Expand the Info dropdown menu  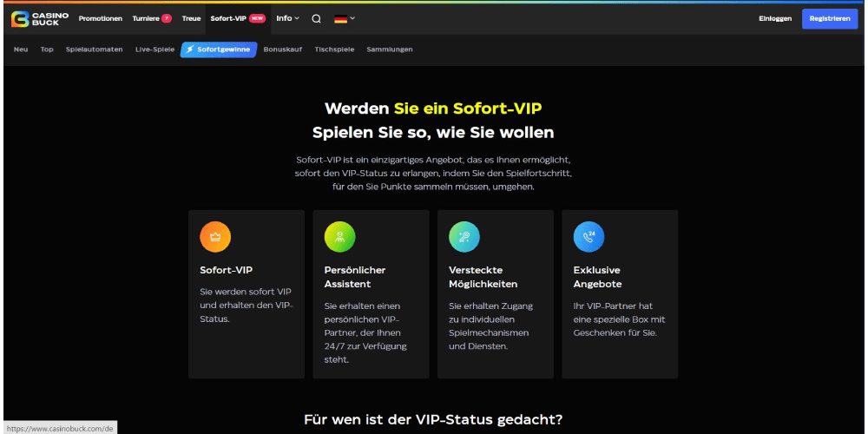click(287, 18)
